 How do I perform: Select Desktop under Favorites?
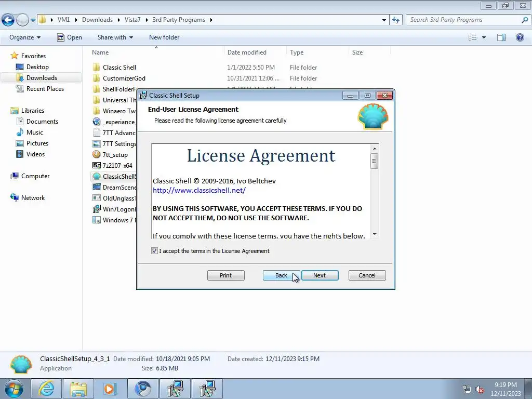pos(37,67)
